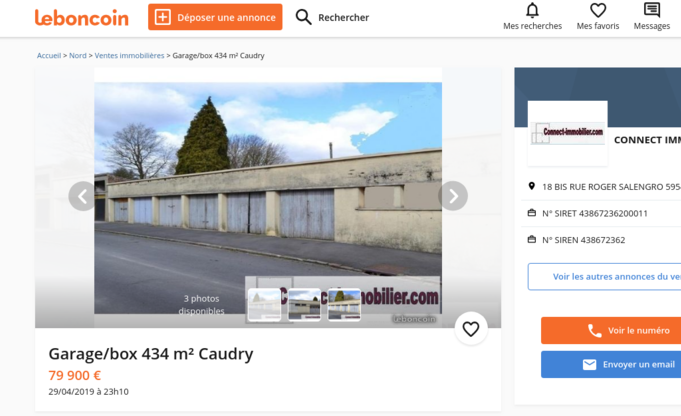Click the leboncoin logo
The width and height of the screenshot is (681, 416).
pos(82,17)
